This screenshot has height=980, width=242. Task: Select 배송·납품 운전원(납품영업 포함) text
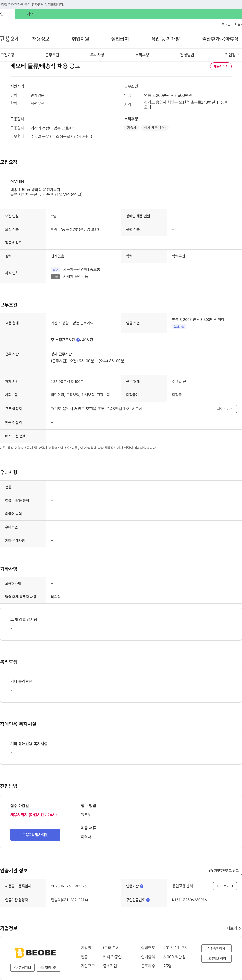click(75, 229)
